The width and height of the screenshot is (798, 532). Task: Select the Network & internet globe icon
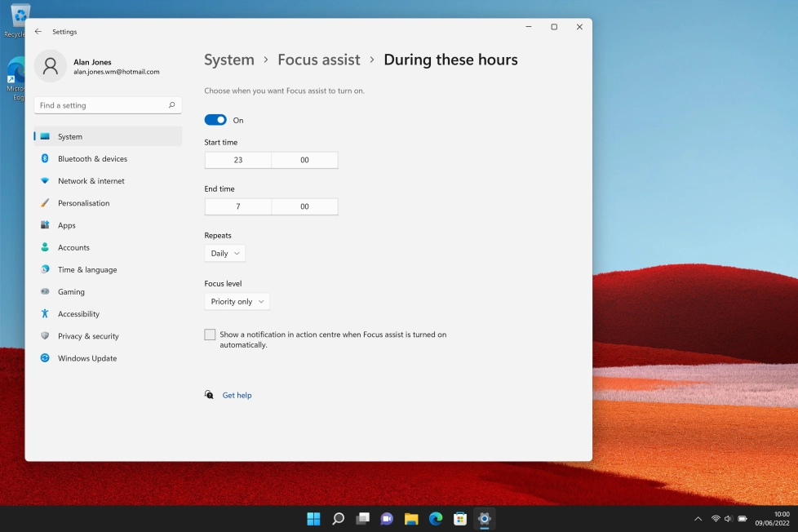[45, 180]
